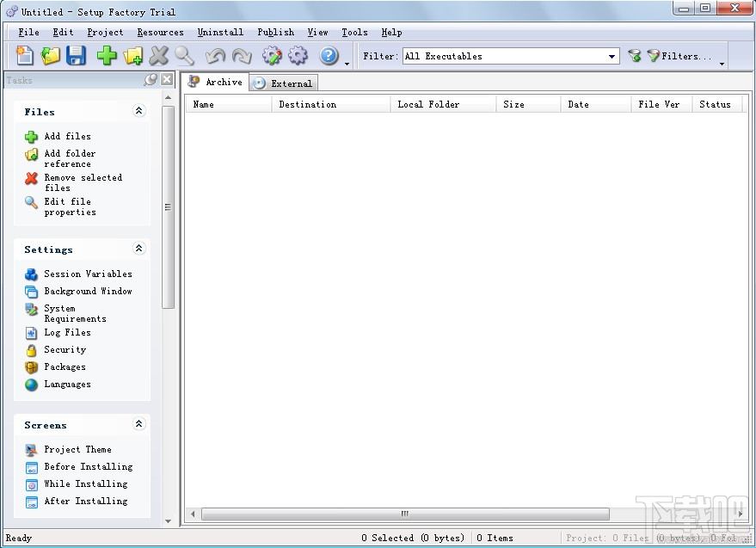
Task: Click the file list scroll left arrow
Action: (x=193, y=514)
